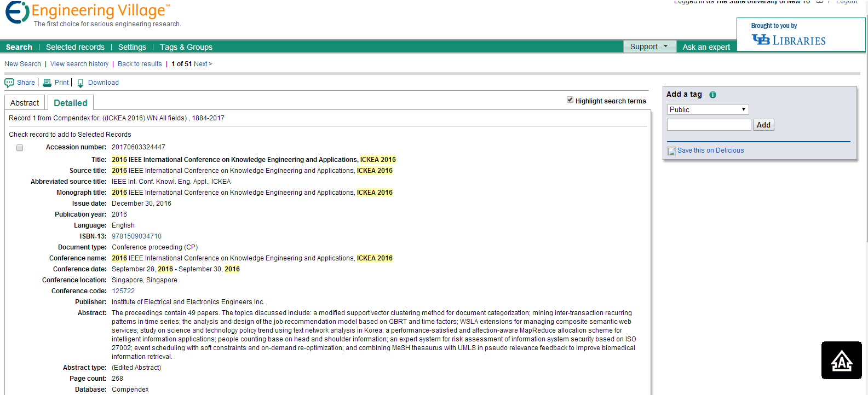The height and width of the screenshot is (395, 868).
Task: Click the New Search link
Action: [x=22, y=64]
